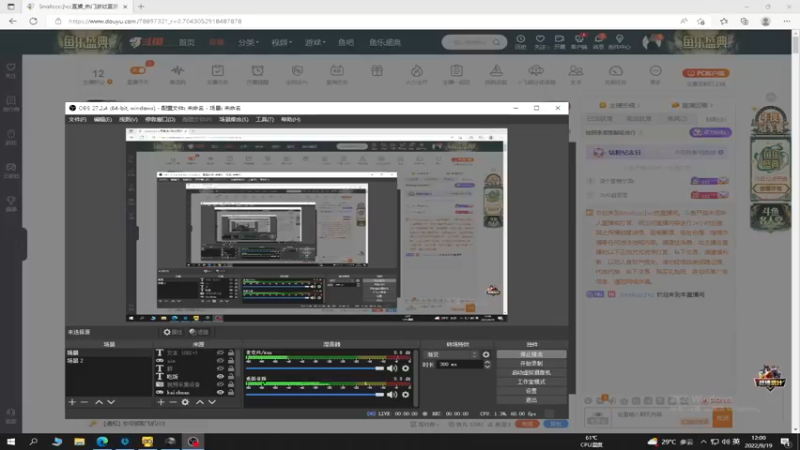The image size is (800, 450).
Task: Open the Douyu 客户端 download icon
Action: 579,42
